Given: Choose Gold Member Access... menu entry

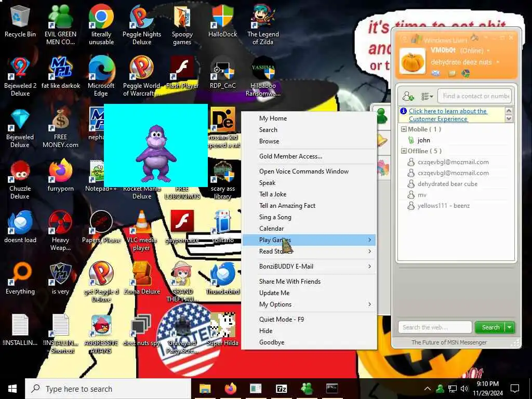Looking at the screenshot, I should (x=290, y=156).
